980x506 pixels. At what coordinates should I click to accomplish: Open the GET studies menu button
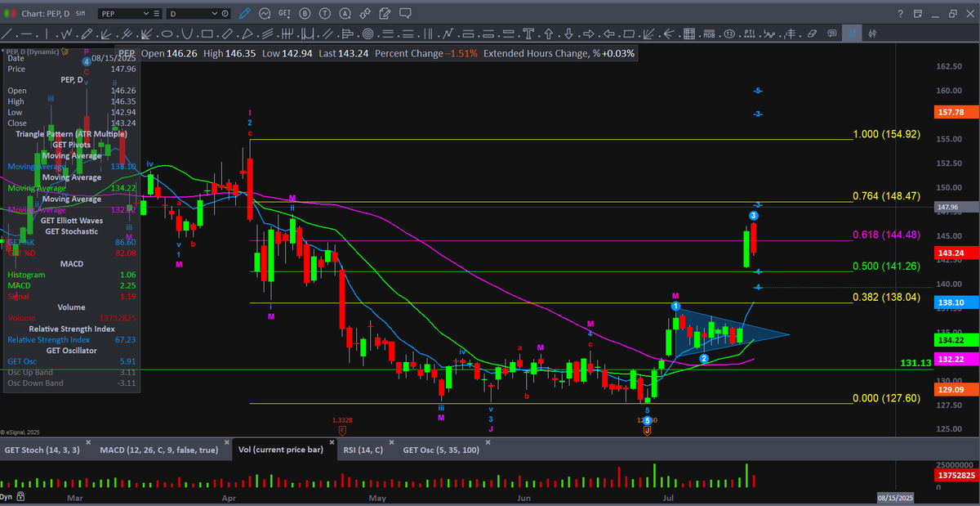[x=284, y=14]
